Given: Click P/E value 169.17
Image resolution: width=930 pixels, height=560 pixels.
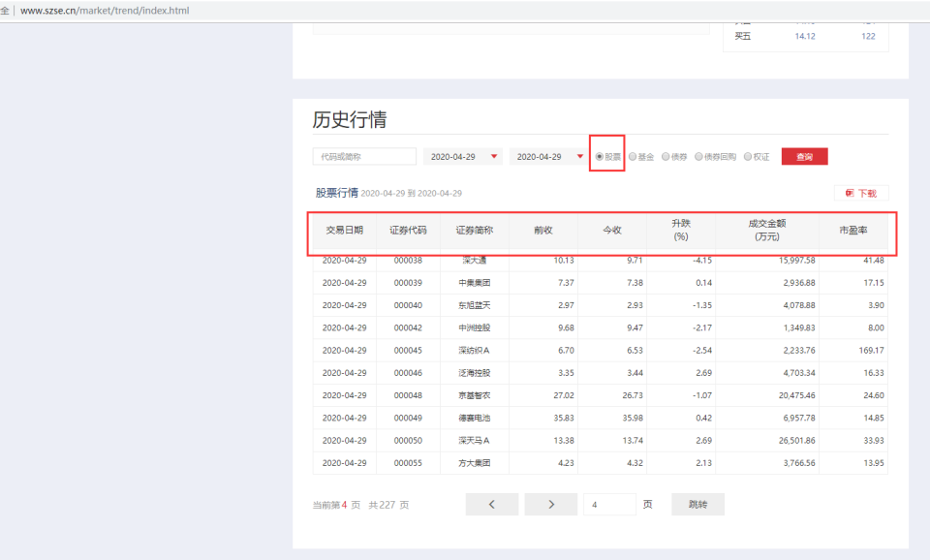Looking at the screenshot, I should [x=871, y=351].
